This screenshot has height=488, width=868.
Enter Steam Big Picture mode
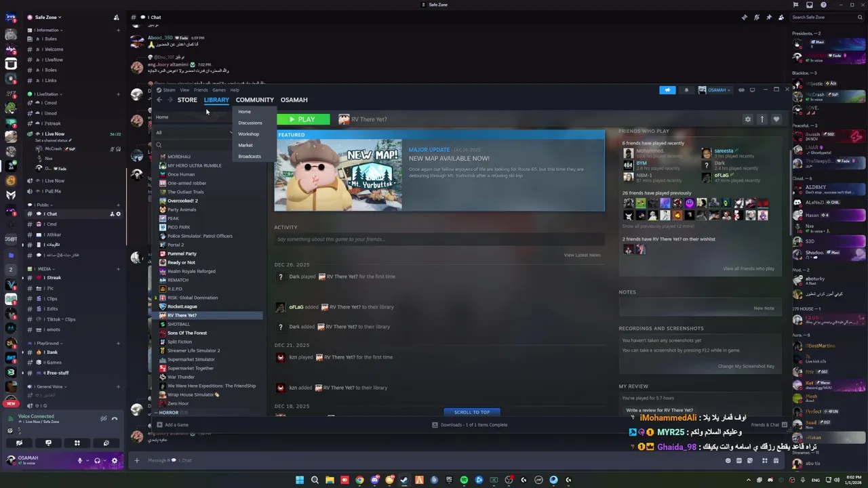[753, 89]
